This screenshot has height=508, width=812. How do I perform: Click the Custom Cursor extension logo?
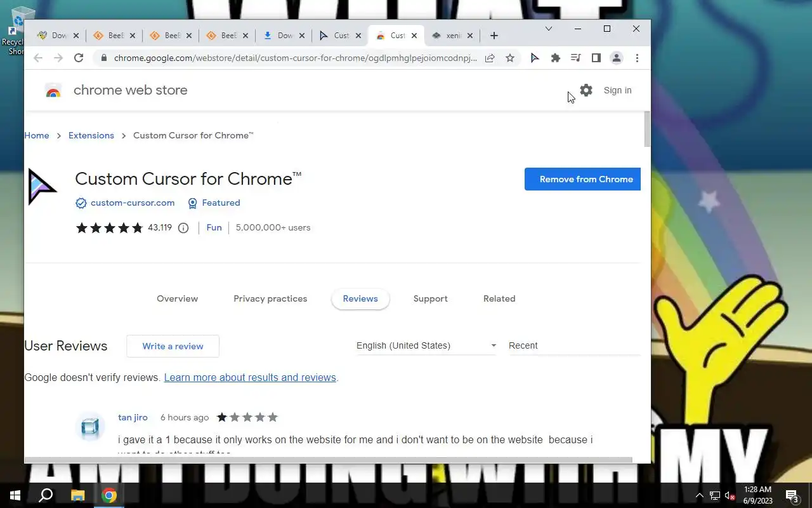pyautogui.click(x=42, y=187)
